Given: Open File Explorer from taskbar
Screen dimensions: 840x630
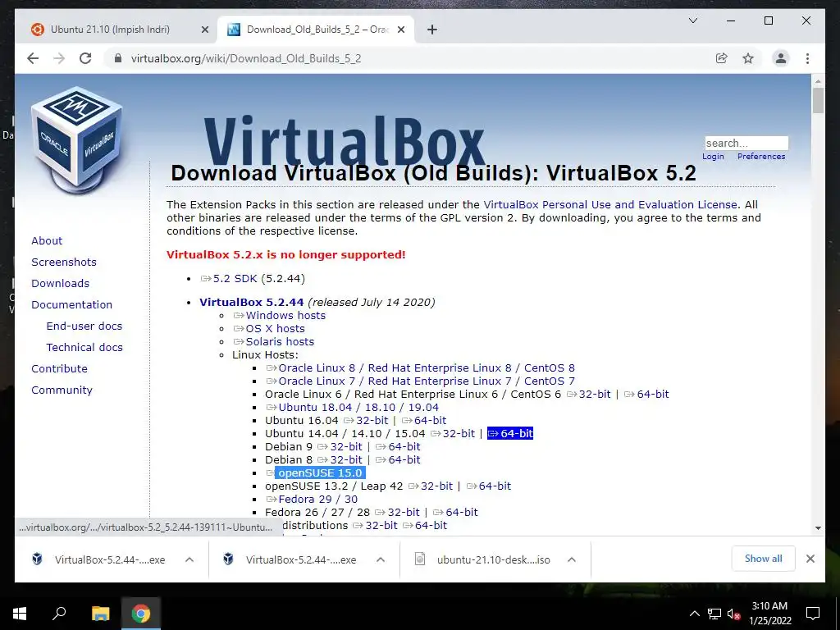Looking at the screenshot, I should point(100,613).
